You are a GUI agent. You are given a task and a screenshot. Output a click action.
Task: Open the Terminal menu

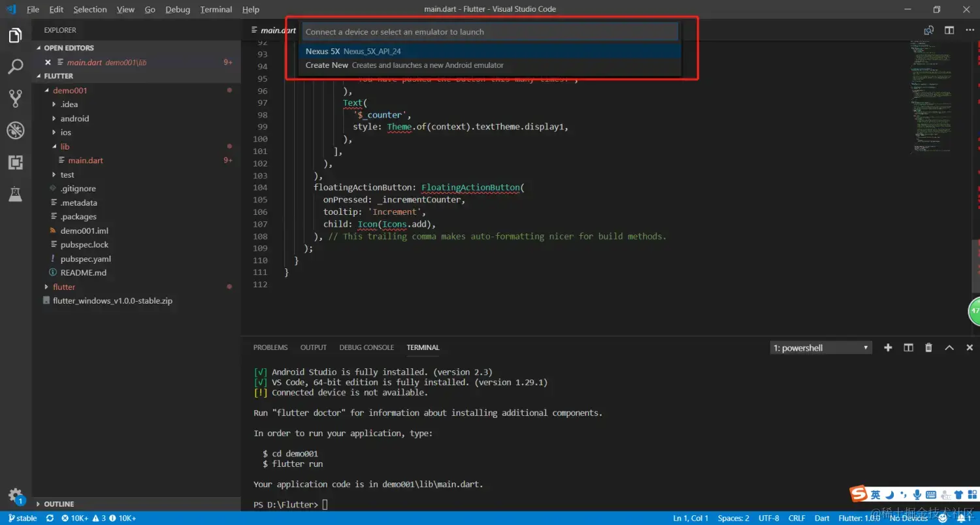pos(216,9)
